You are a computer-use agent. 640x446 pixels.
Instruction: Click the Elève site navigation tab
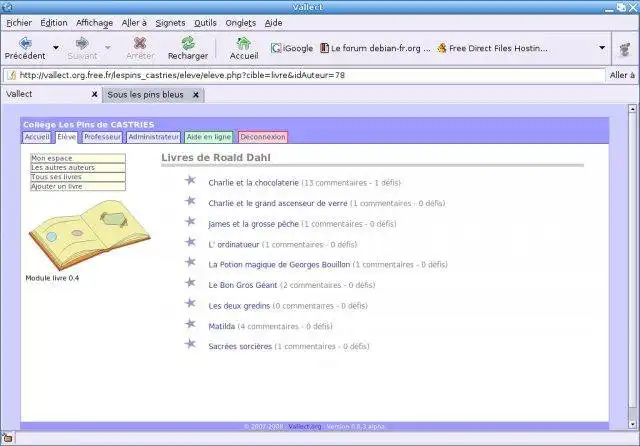pyautogui.click(x=66, y=137)
